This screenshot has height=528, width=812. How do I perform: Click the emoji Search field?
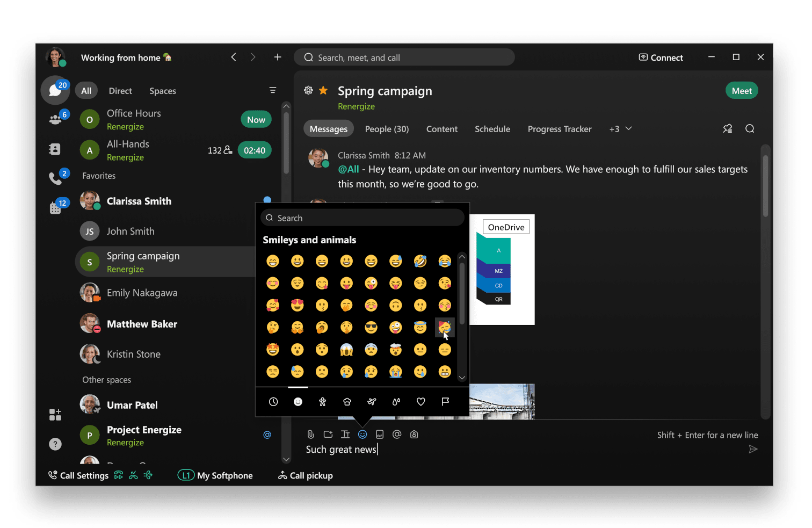363,218
